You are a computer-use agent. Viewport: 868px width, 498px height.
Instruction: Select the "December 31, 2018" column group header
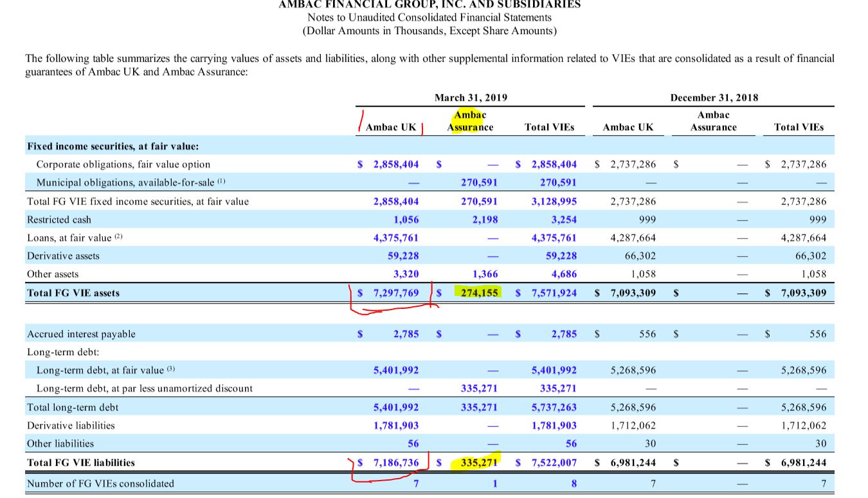coord(714,98)
